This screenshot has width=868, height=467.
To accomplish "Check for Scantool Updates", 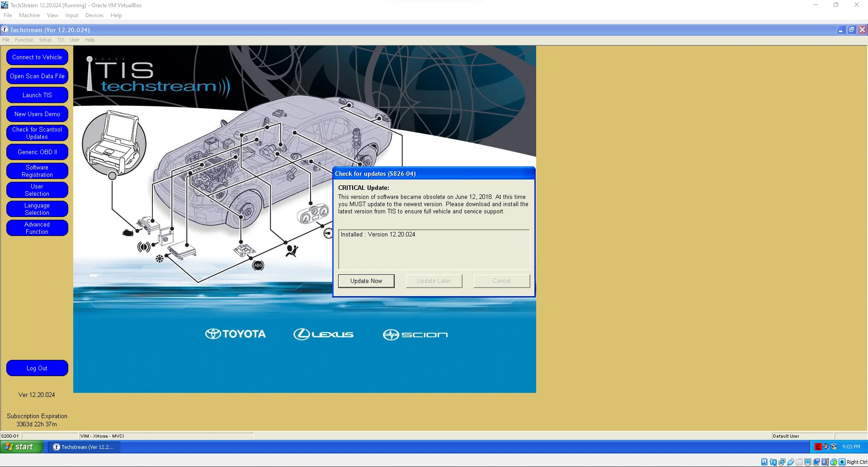I will click(37, 133).
